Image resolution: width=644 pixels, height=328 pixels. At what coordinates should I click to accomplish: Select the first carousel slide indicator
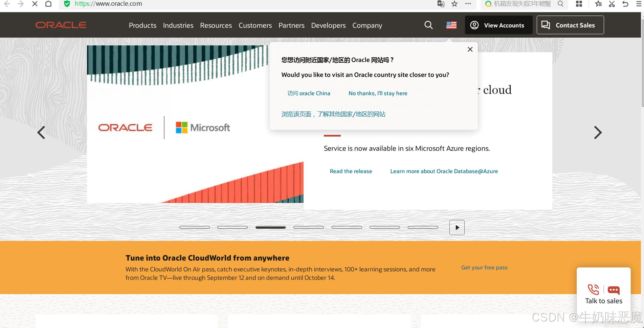(195, 227)
